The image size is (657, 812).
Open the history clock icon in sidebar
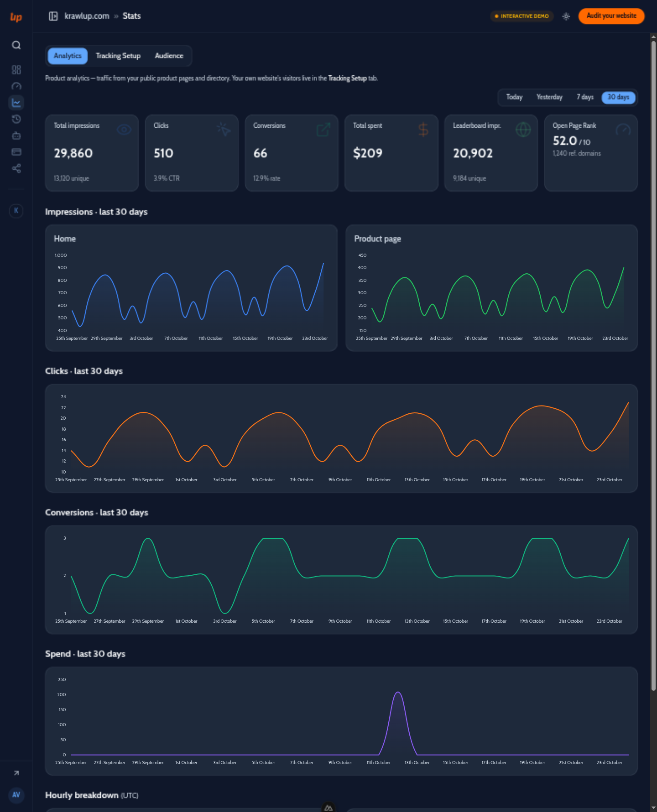coord(16,119)
